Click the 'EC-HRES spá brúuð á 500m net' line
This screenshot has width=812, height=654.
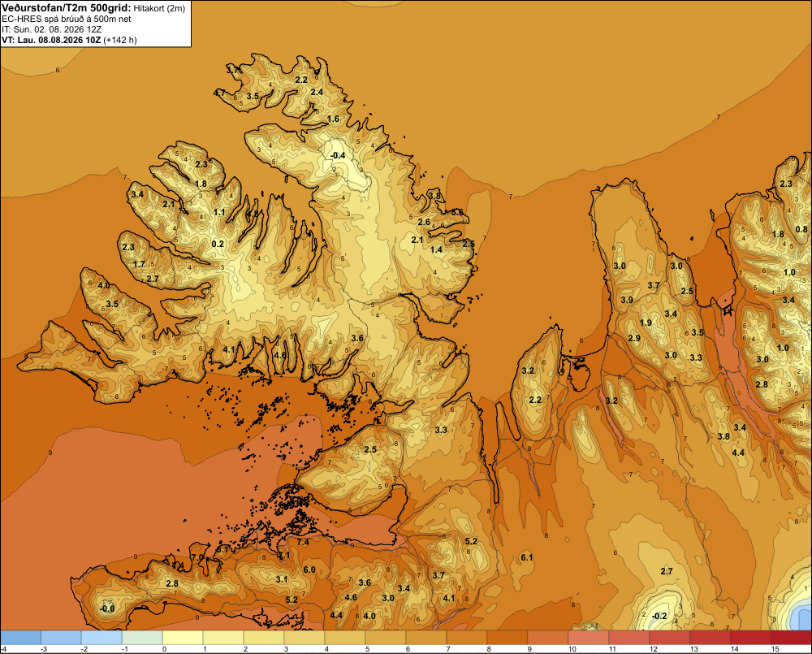67,19
